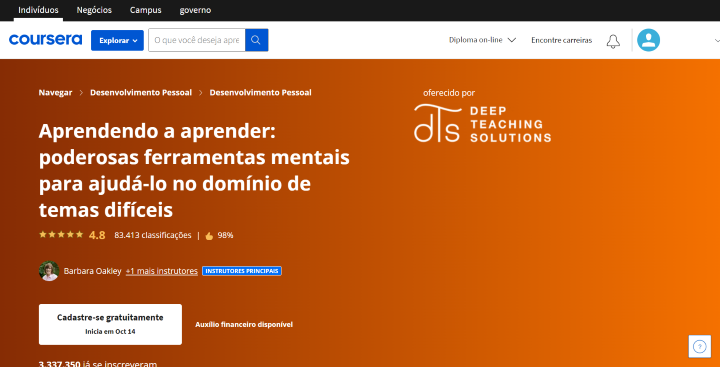Click Cadastre-se gratuitamente button
The image size is (720, 367).
(x=110, y=324)
